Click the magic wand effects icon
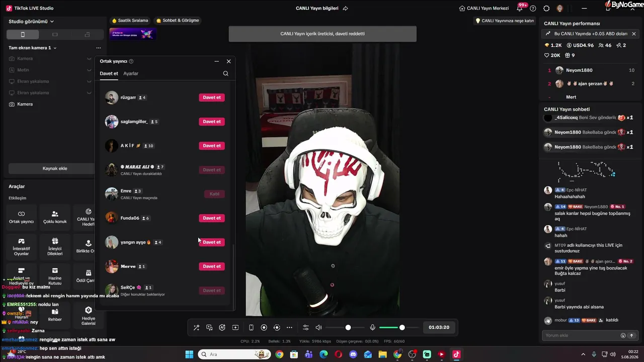 point(196,327)
